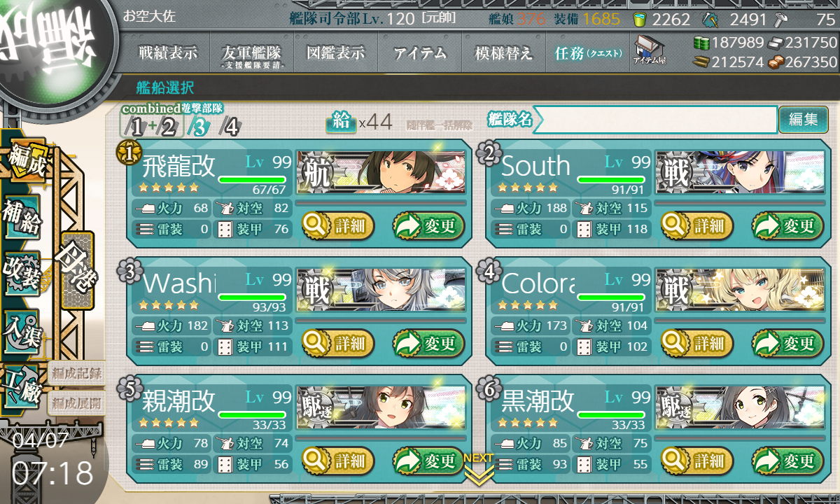The width and height of the screenshot is (840, 504).
Task: Switch to fleet number 4
Action: [230, 127]
